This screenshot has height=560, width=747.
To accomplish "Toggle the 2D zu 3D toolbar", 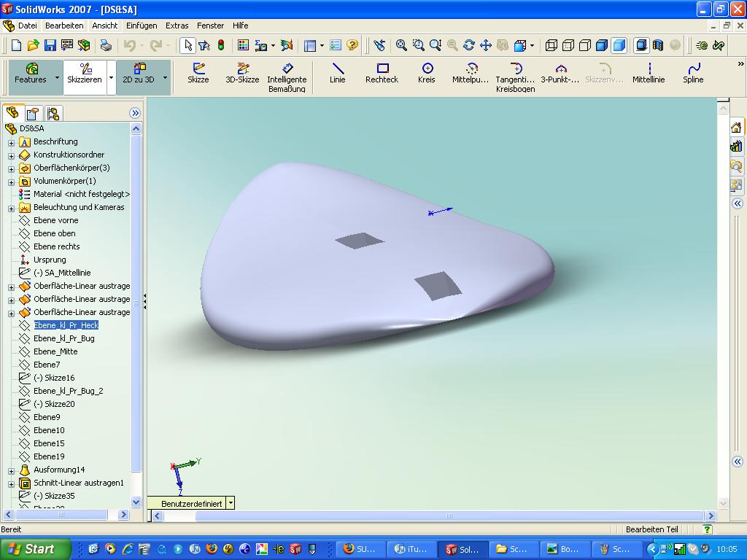I will click(139, 73).
